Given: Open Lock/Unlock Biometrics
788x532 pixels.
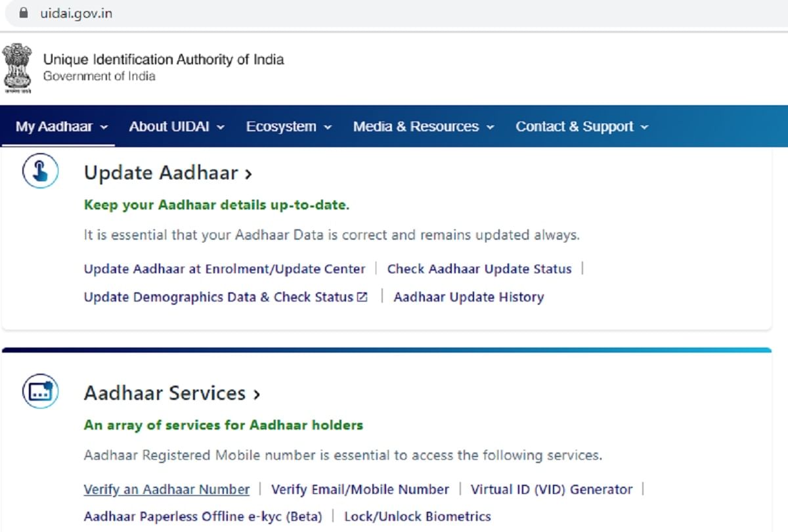Looking at the screenshot, I should [418, 516].
